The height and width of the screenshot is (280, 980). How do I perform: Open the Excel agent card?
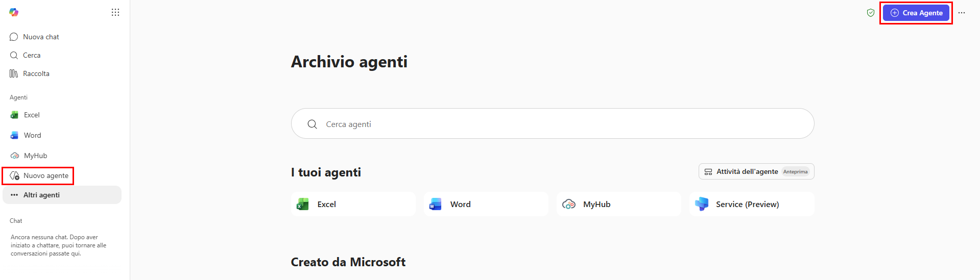(x=353, y=204)
